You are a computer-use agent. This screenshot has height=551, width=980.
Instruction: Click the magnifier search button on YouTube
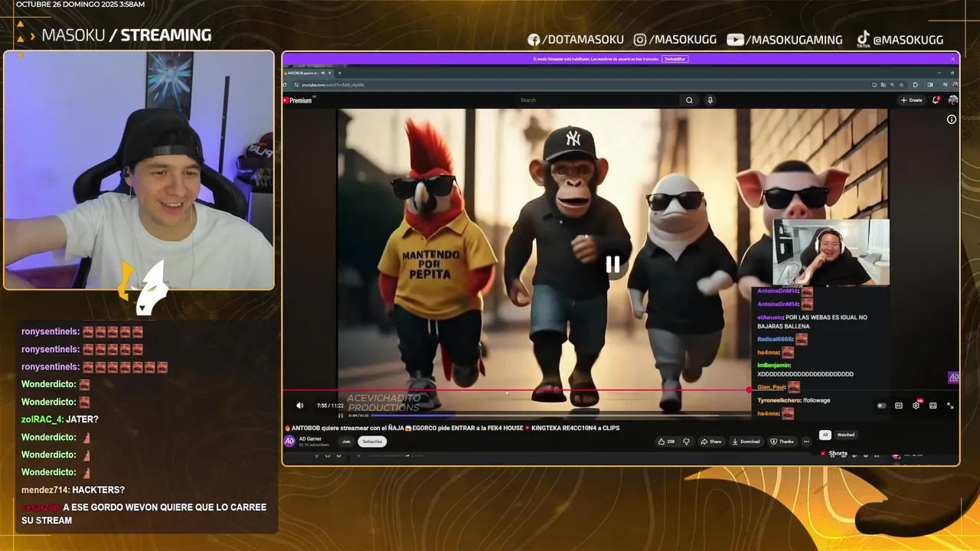pyautogui.click(x=689, y=100)
